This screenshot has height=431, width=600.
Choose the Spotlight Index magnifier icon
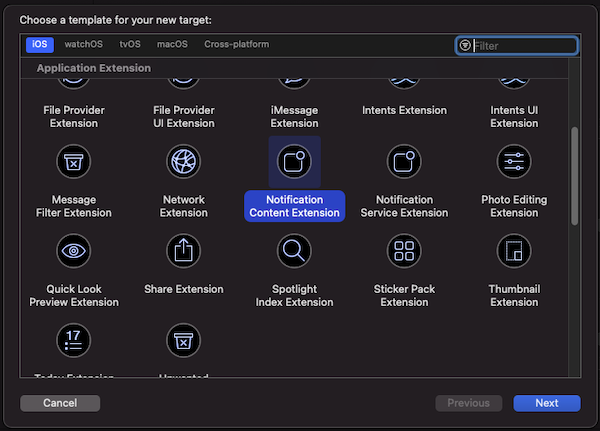coord(294,251)
